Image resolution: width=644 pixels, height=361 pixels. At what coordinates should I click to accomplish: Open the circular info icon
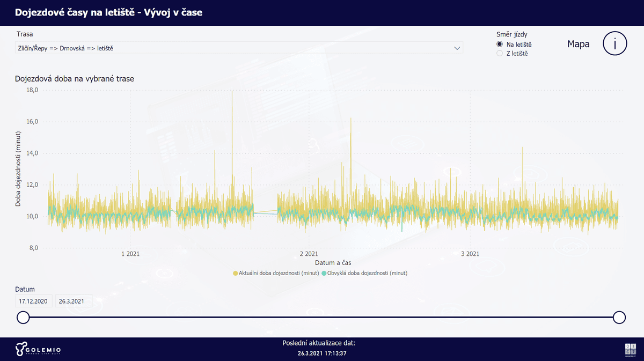click(615, 43)
